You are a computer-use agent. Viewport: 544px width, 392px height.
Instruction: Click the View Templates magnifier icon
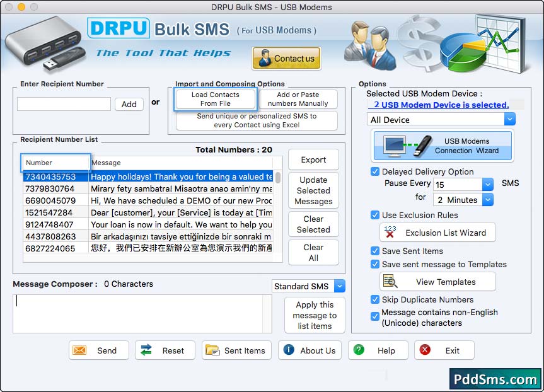click(390, 281)
